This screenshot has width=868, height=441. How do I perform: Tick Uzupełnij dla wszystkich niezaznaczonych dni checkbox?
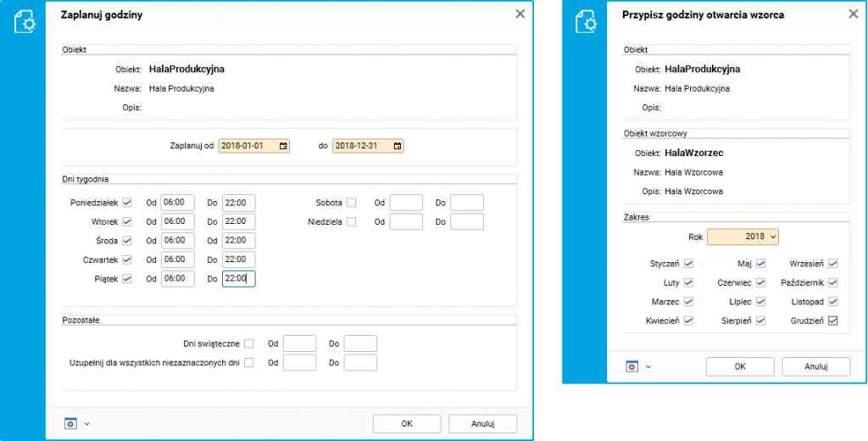click(249, 363)
